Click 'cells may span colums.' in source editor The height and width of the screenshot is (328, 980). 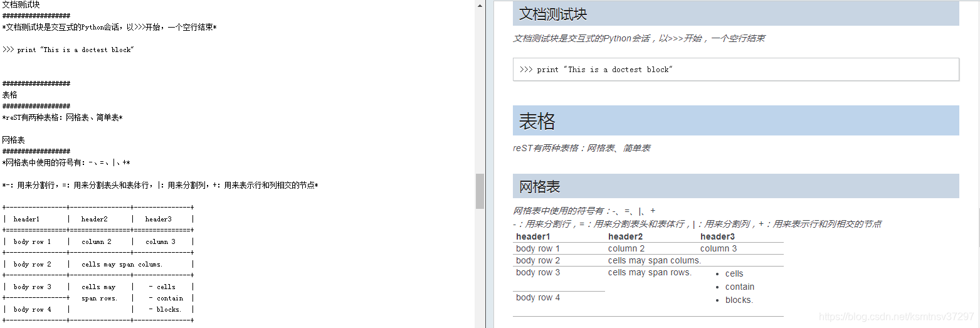(122, 264)
